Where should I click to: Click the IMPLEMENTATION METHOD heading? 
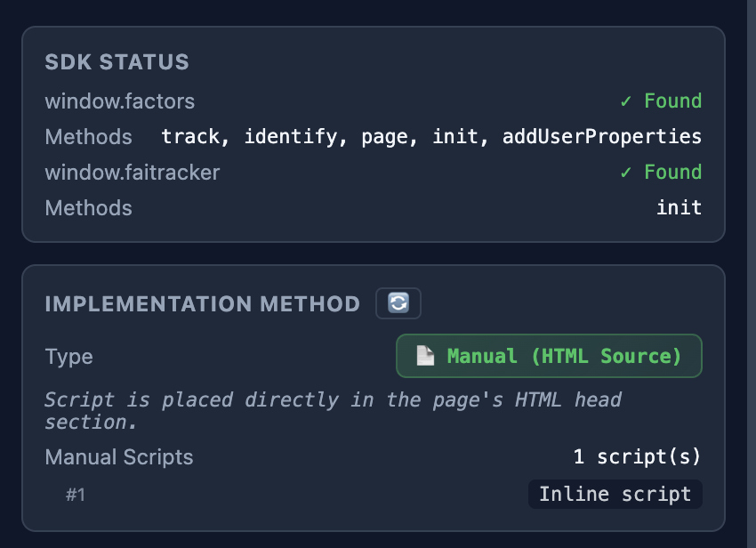[202, 304]
